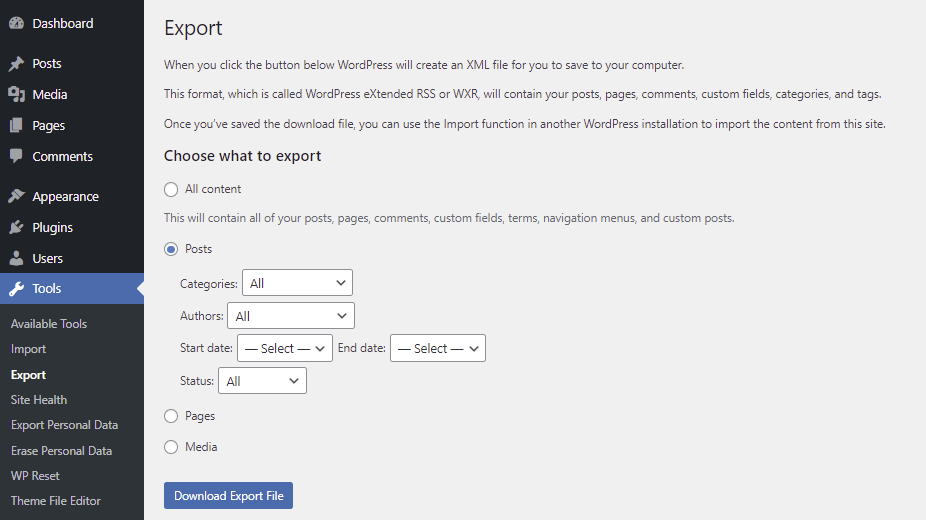This screenshot has width=926, height=520.
Task: Open the Categories dropdown
Action: click(x=297, y=283)
